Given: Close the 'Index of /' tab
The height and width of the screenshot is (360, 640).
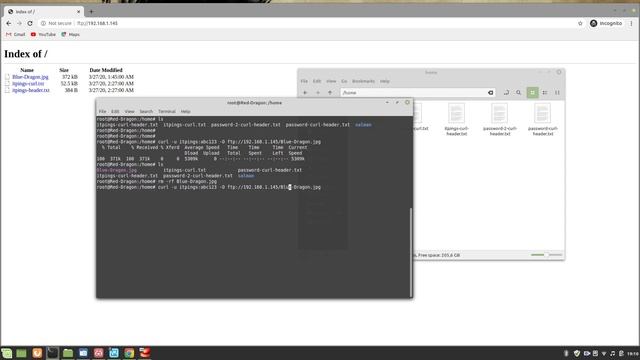Looking at the screenshot, I should [x=78, y=11].
